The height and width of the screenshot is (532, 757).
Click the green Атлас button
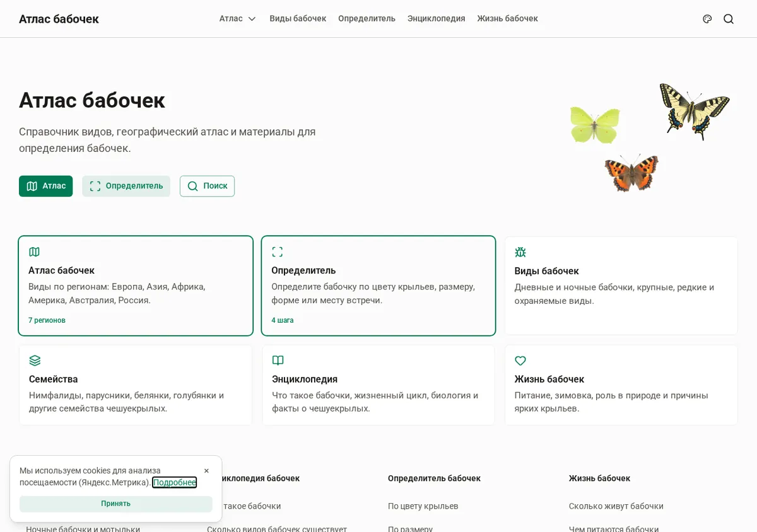[45, 186]
